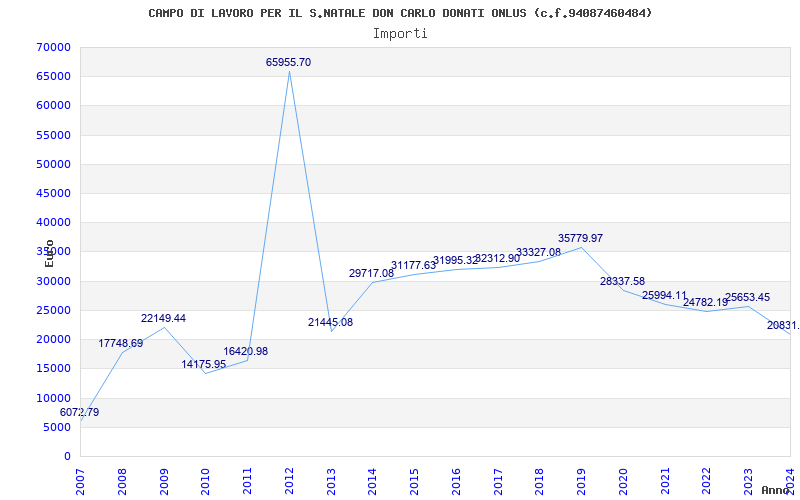This screenshot has height=500, width=800.
Task: Click x-axis year 2022
Action: tap(707, 482)
